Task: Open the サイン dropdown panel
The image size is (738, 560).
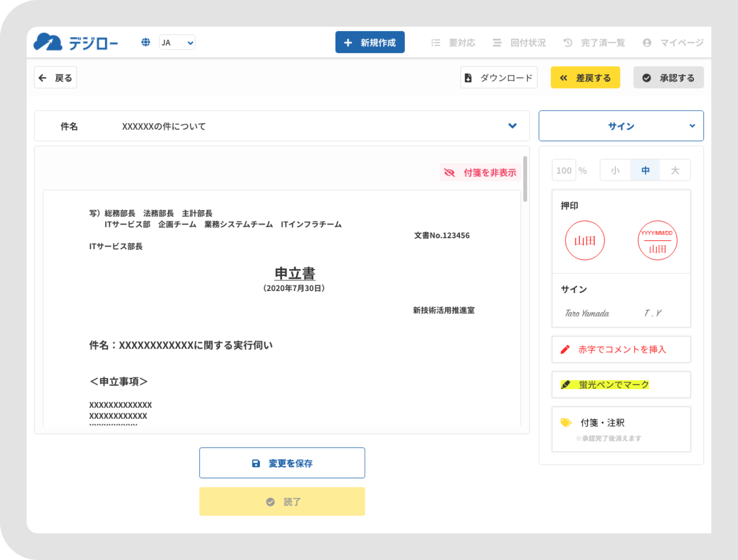Action: 621,126
